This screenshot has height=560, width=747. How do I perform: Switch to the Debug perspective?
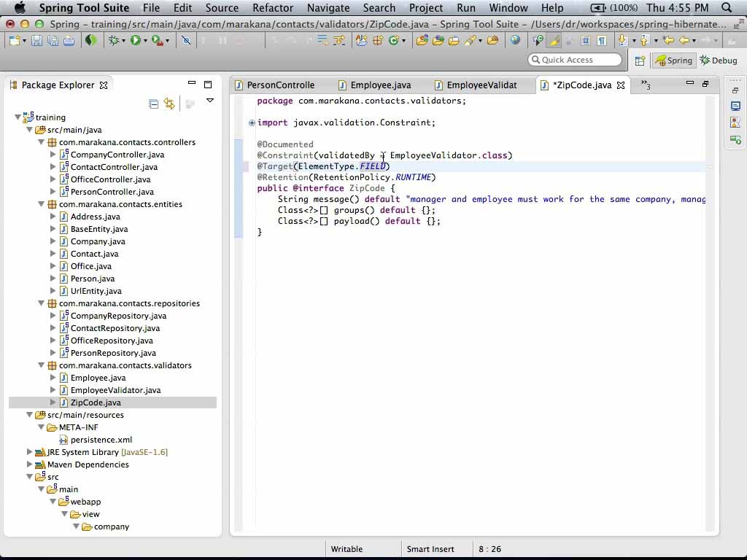coord(719,61)
